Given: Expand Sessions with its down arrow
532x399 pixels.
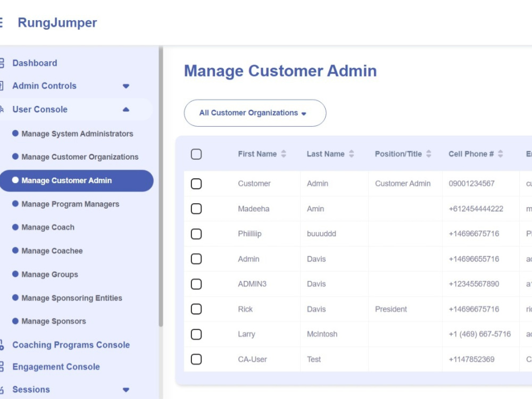Looking at the screenshot, I should click(x=126, y=390).
